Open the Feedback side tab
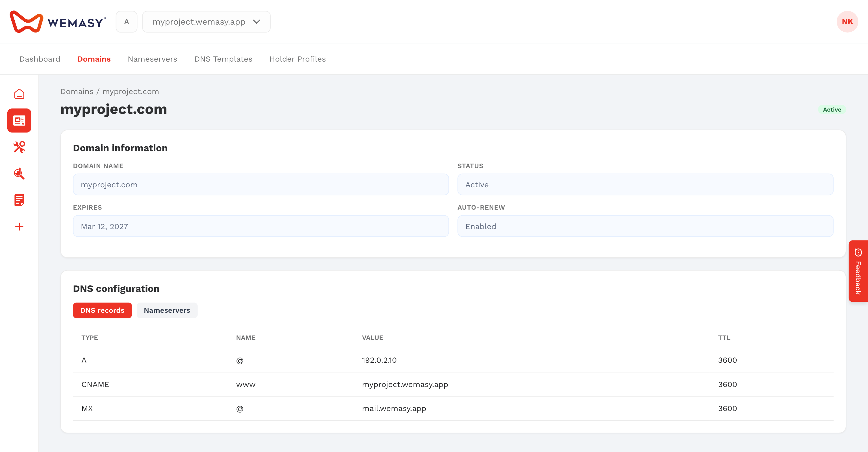The image size is (868, 452). coord(858,271)
